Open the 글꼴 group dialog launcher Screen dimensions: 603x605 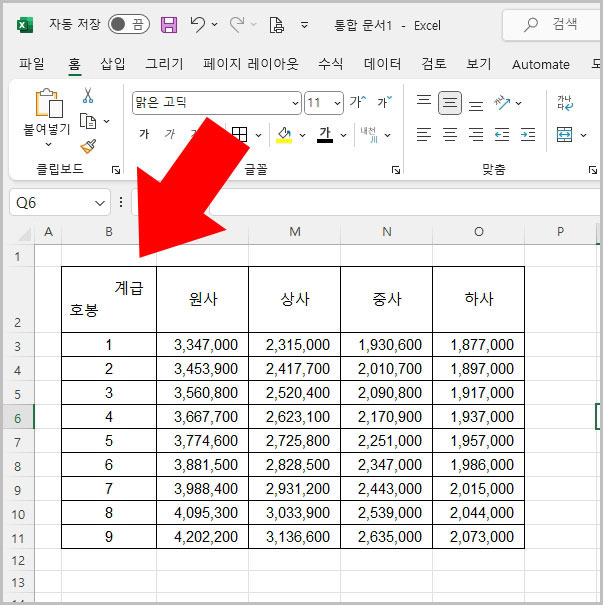click(x=396, y=170)
